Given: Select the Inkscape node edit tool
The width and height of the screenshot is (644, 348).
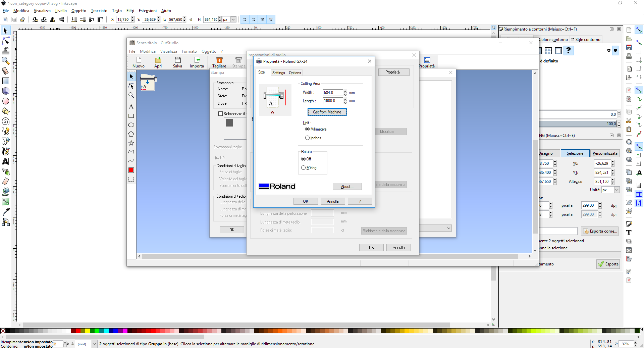Looking at the screenshot, I should pos(5,41).
